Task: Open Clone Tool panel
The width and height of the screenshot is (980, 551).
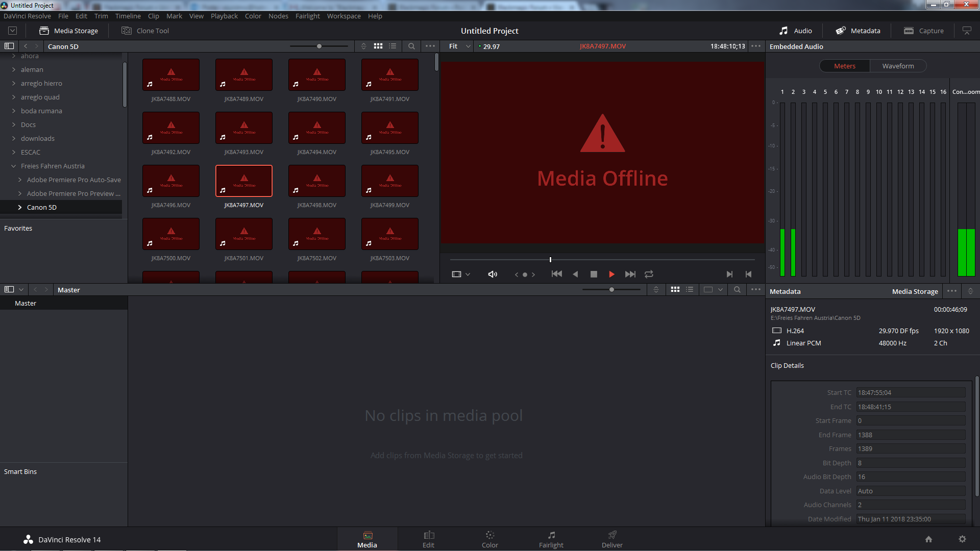Action: [145, 31]
